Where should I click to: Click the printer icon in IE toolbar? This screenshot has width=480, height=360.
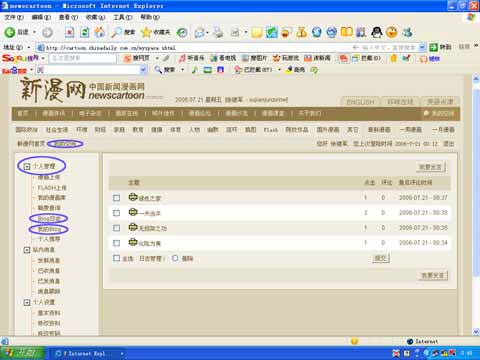[218, 32]
